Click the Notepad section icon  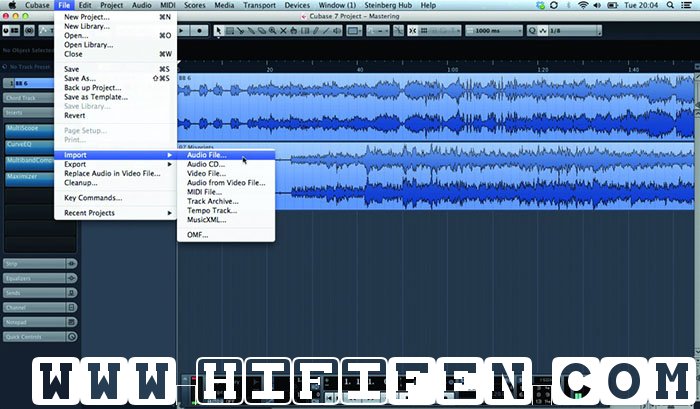coord(71,322)
